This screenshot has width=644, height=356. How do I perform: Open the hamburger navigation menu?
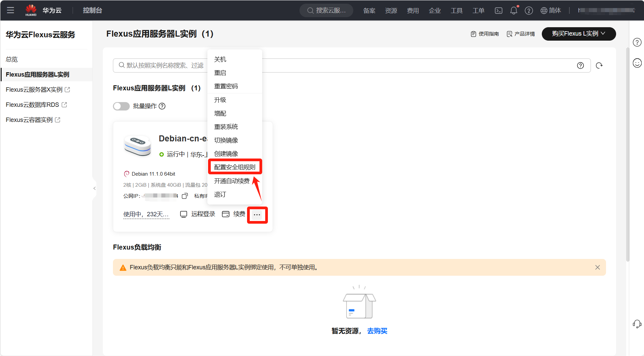[x=10, y=10]
